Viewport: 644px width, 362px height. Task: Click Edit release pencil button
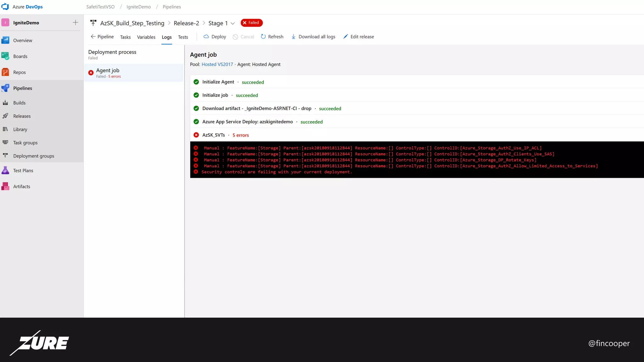358,37
